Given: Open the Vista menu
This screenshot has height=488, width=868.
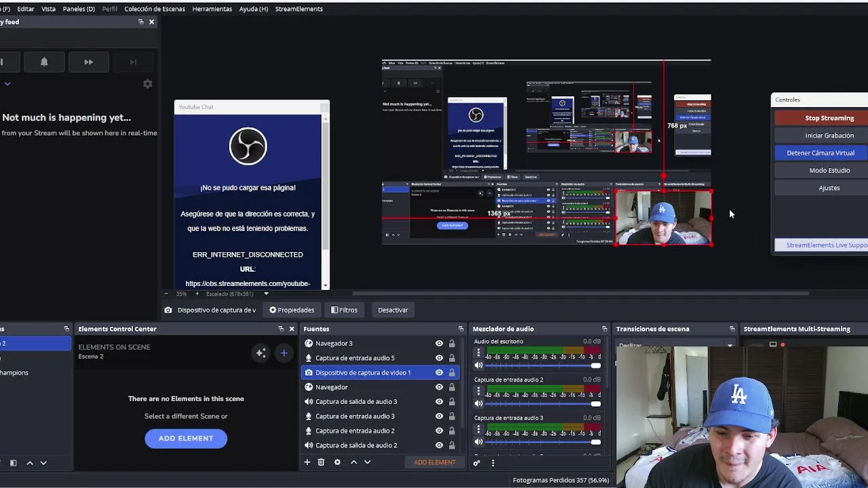Looking at the screenshot, I should 48,9.
